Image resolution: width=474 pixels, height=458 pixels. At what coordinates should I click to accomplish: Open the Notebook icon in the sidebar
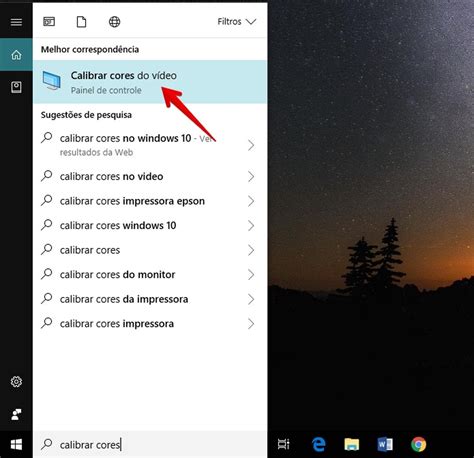[x=16, y=87]
